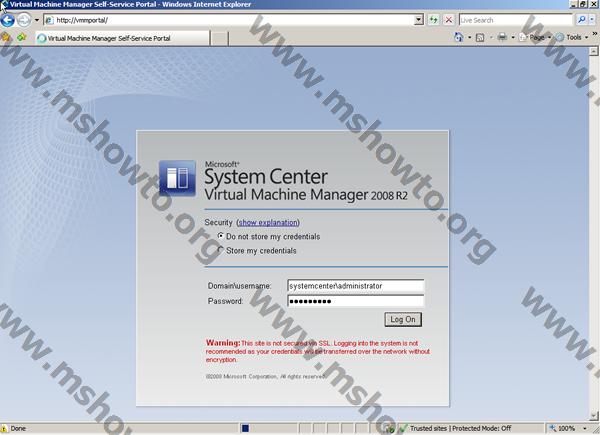Click the browser Forward arrow button
This screenshot has height=435, width=600.
pyautogui.click(x=24, y=20)
